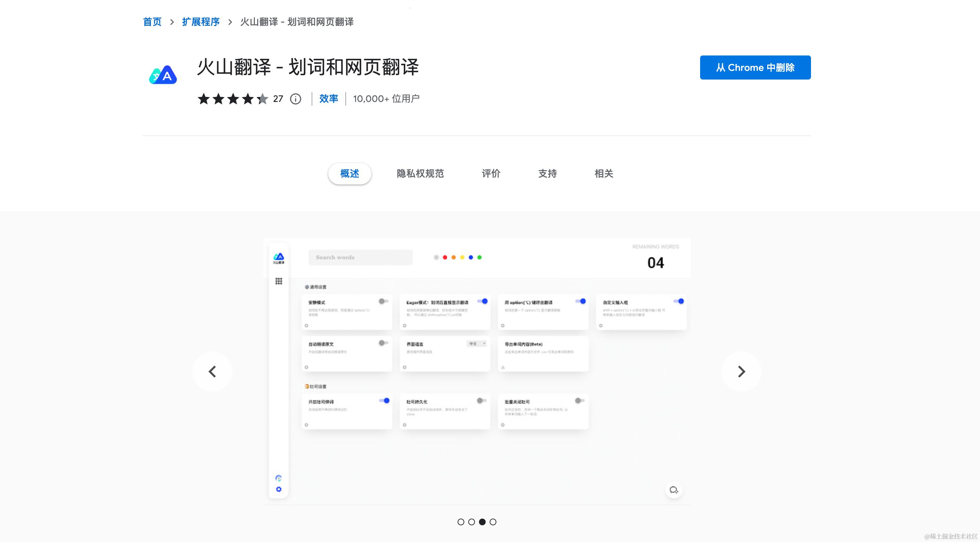Open the feedback chat bubble icon
980x542 pixels.
tap(674, 490)
